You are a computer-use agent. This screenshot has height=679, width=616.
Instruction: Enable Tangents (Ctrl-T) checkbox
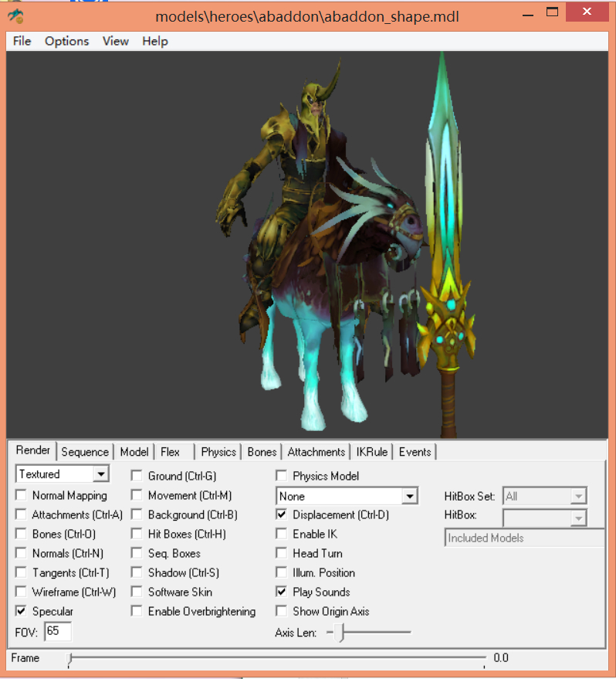[20, 572]
